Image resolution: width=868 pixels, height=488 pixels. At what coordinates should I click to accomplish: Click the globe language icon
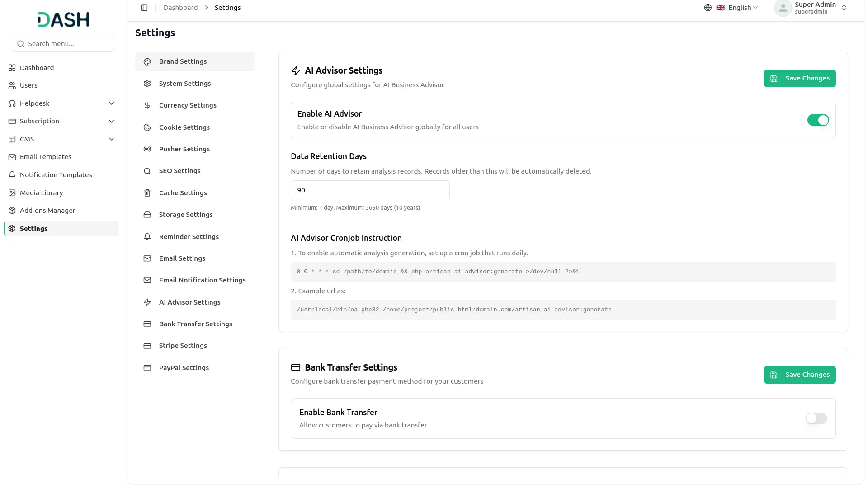tap(708, 8)
